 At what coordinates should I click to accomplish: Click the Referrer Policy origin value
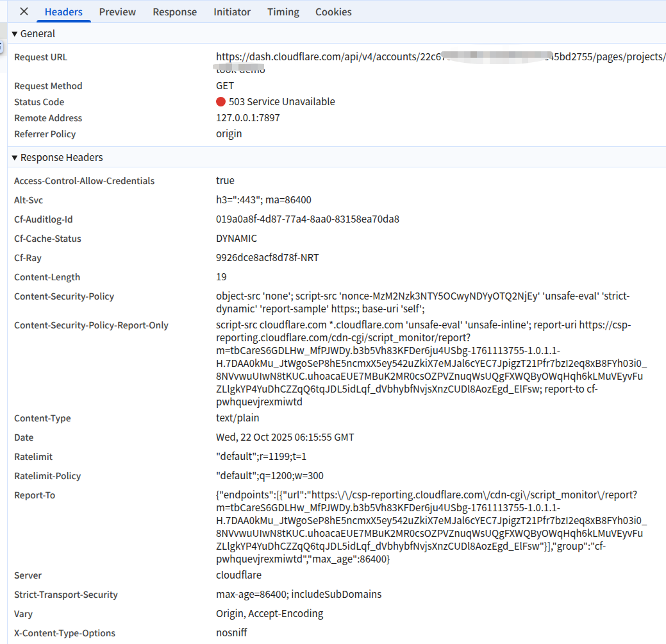pos(228,134)
